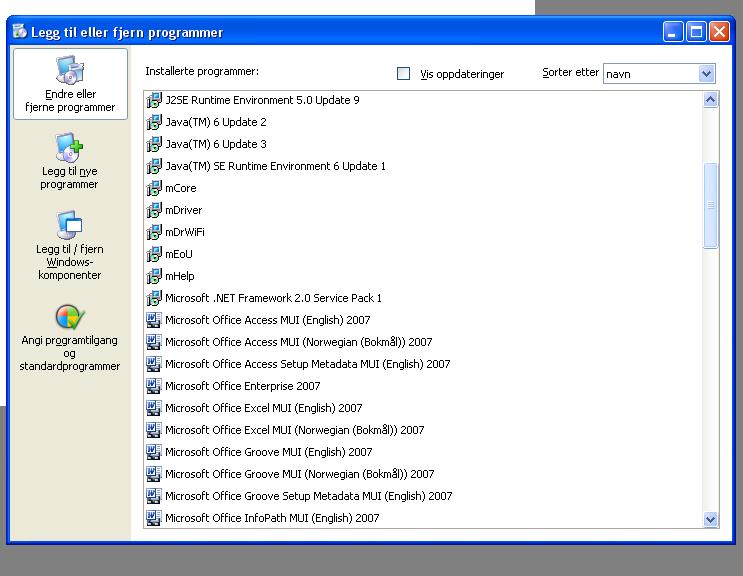
Task: Enable the 'Vis oppdateringer' checkbox
Action: 403,73
